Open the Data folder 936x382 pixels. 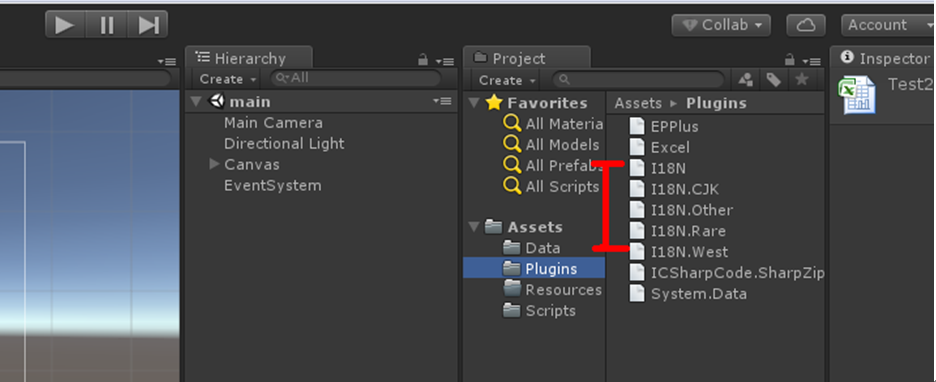531,248
